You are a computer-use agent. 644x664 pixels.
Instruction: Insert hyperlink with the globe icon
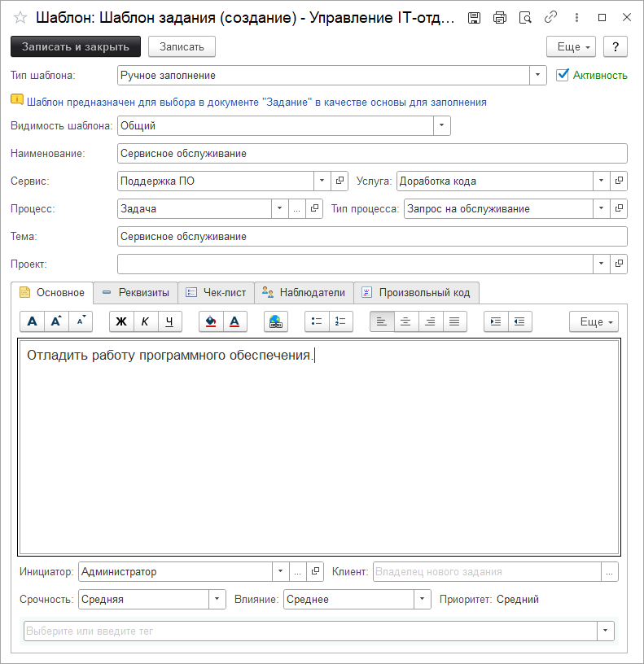(x=276, y=321)
